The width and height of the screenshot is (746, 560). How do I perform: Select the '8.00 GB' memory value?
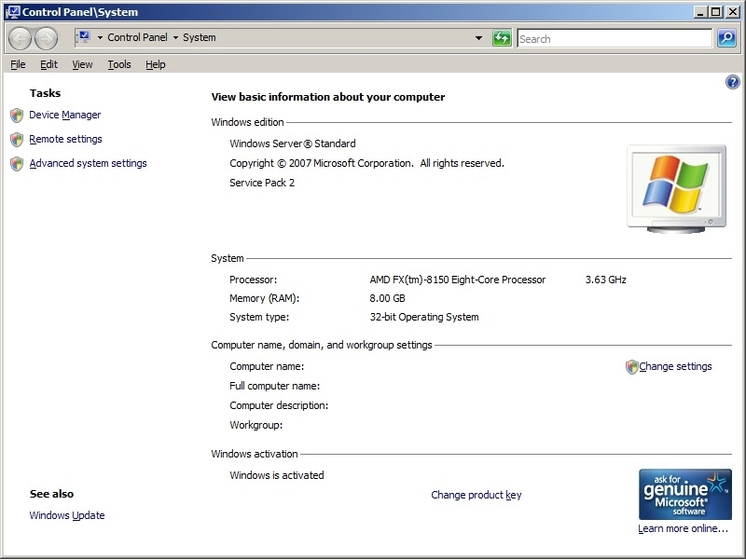pyautogui.click(x=387, y=298)
